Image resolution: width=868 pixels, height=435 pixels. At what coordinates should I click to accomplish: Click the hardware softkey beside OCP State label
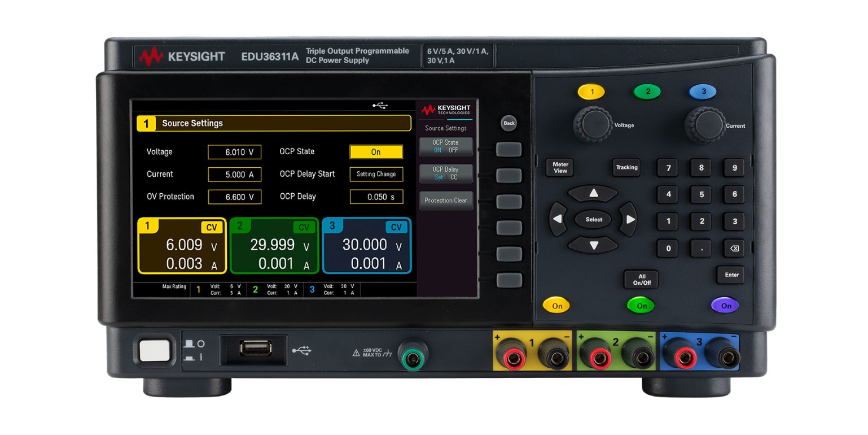coord(509,149)
